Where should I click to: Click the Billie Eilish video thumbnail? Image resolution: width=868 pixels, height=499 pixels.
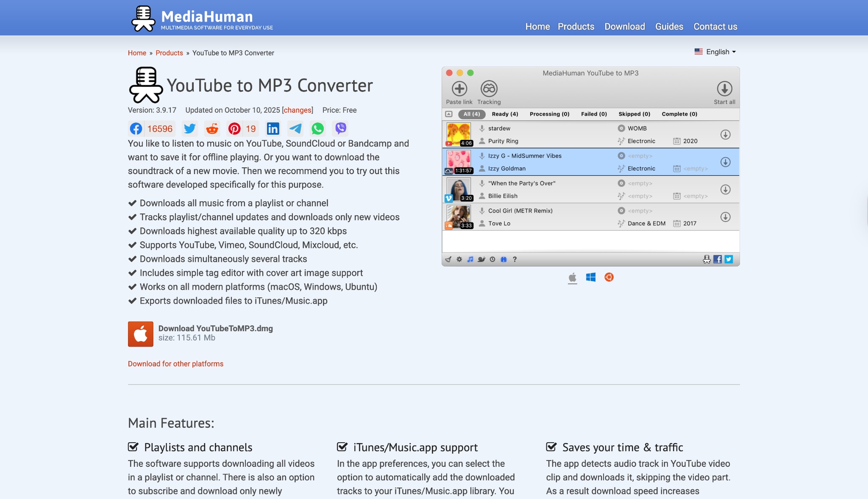pos(459,189)
